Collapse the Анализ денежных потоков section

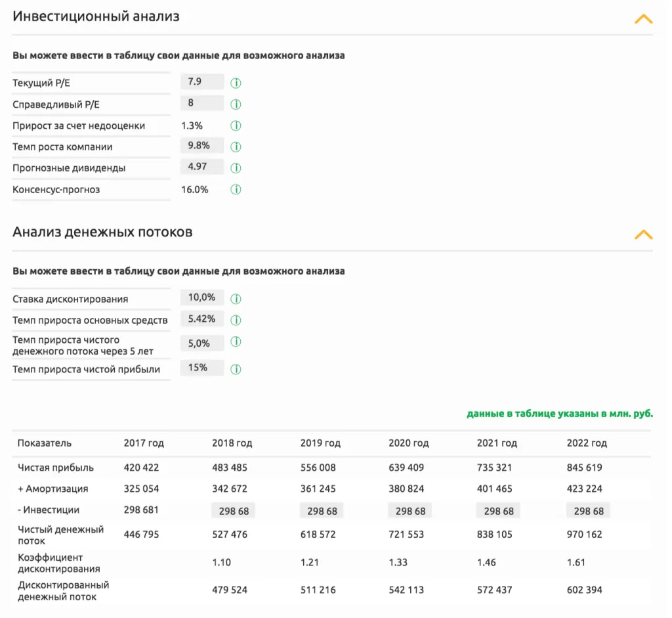tap(643, 234)
